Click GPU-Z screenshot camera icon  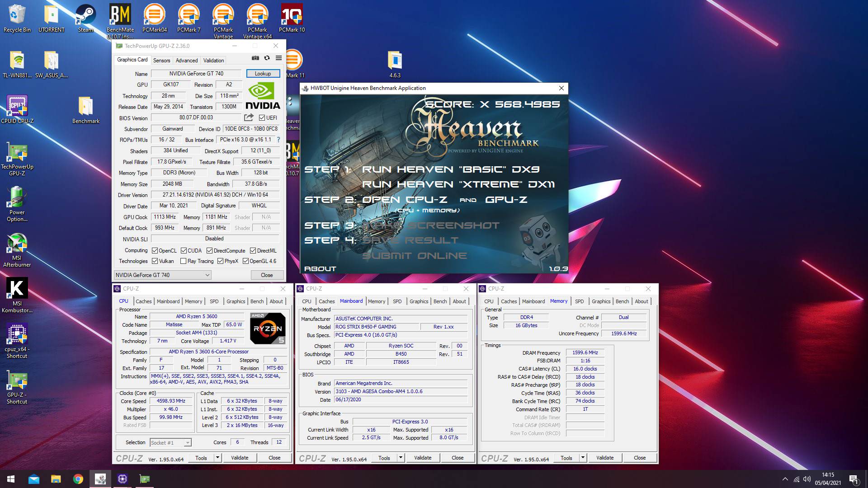point(255,58)
